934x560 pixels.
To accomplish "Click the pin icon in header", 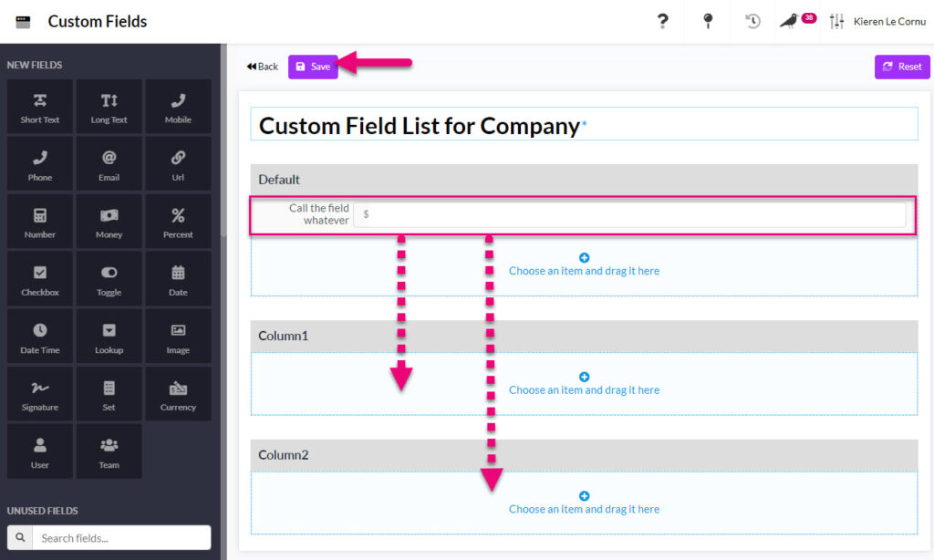I will pos(708,22).
